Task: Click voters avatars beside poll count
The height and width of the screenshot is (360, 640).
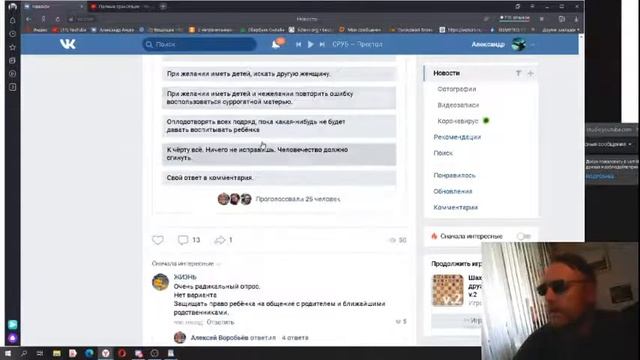Action: (234, 199)
